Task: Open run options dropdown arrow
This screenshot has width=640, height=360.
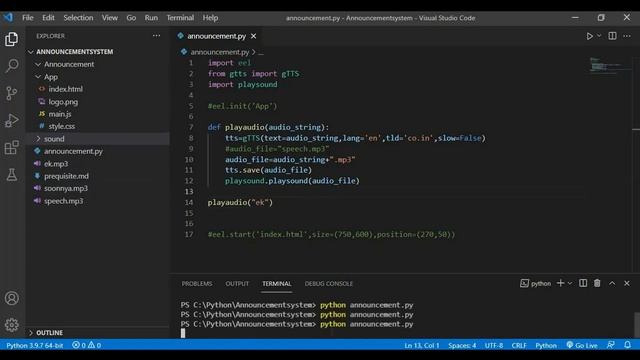Action: tap(599, 36)
